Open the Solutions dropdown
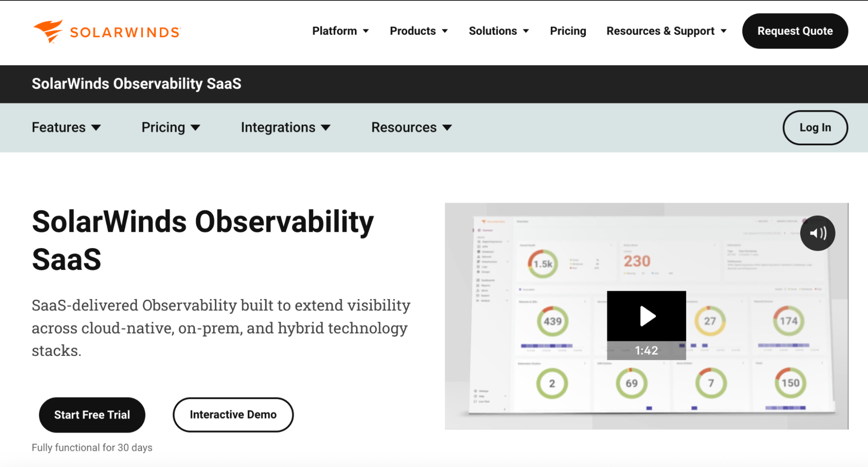Image resolution: width=868 pixels, height=467 pixels. (499, 31)
